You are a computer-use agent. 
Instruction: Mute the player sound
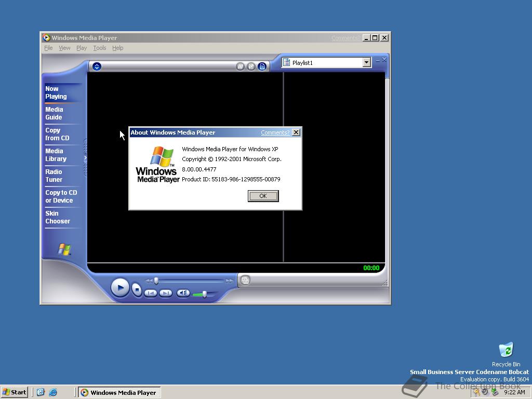tap(183, 293)
